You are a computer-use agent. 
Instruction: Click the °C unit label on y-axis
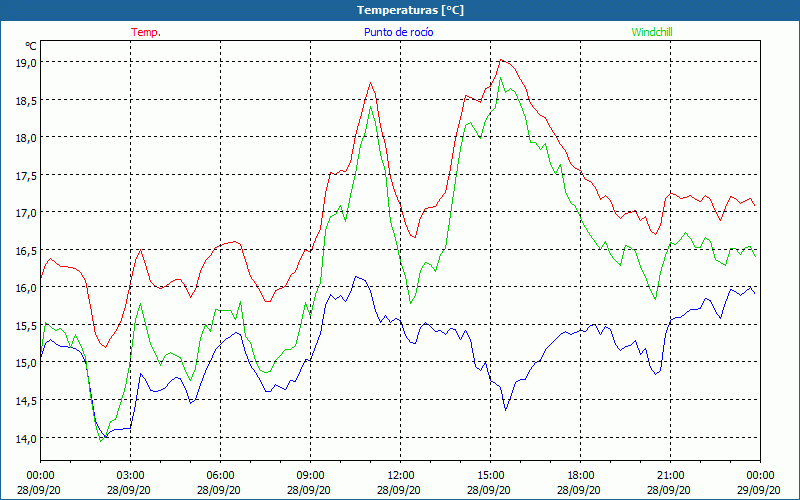(31, 46)
